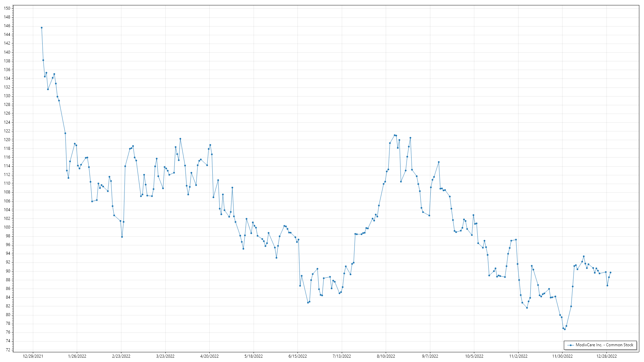Click the lowest data point near 76
644x362 pixels.
(x=565, y=329)
